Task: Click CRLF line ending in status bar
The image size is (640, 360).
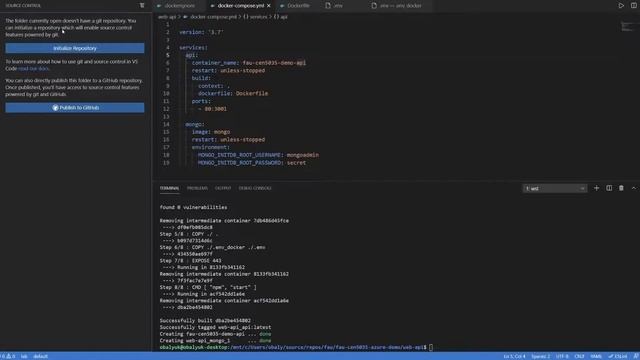Action: 579,356
